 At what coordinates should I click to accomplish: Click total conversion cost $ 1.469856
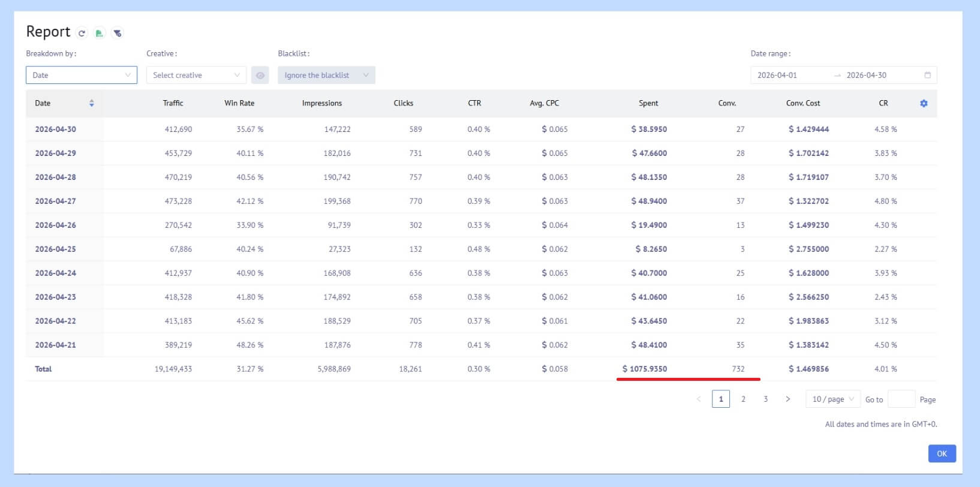[808, 369]
